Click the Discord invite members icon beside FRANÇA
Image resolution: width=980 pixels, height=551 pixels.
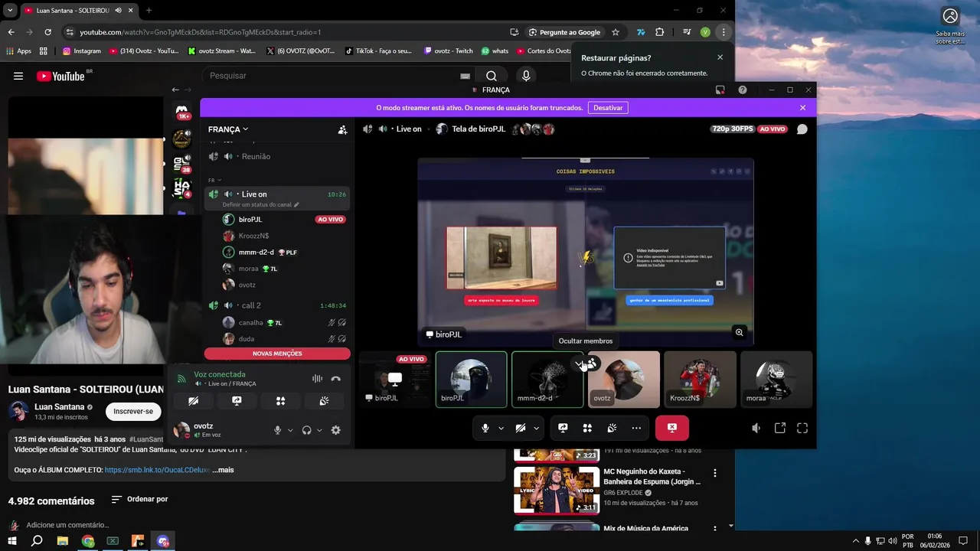[x=342, y=130]
